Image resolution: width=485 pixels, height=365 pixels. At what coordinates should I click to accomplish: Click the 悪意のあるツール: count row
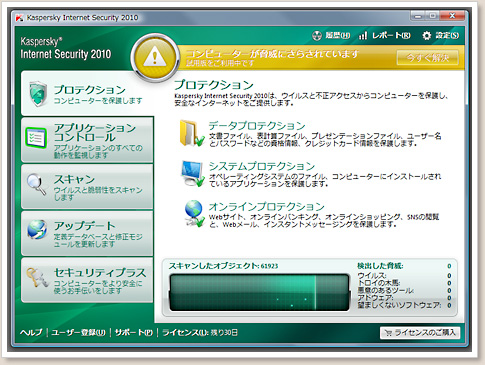pyautogui.click(x=404, y=290)
